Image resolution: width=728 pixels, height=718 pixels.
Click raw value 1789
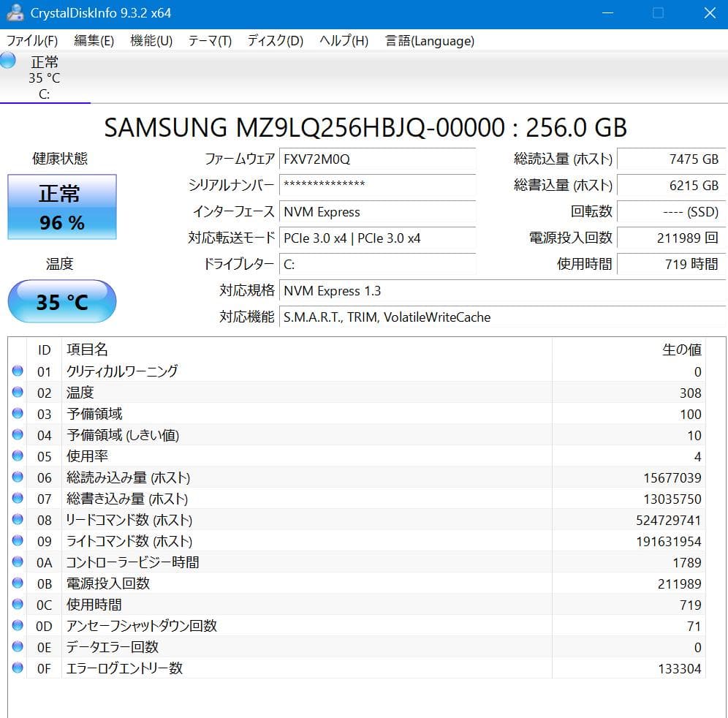(687, 562)
